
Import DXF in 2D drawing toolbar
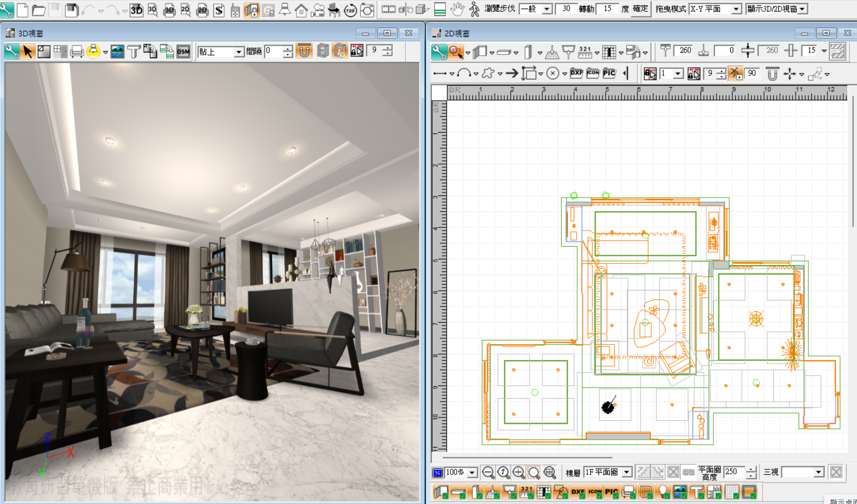point(576,73)
